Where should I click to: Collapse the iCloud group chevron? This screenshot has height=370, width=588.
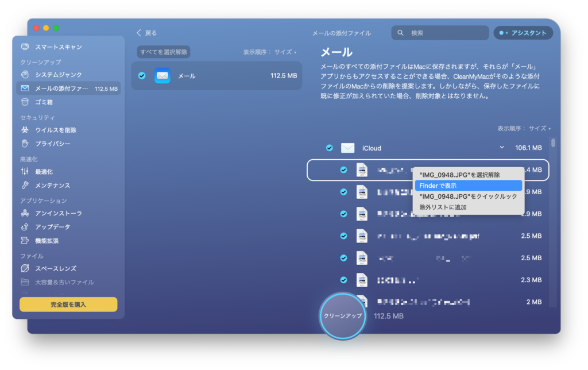(502, 148)
